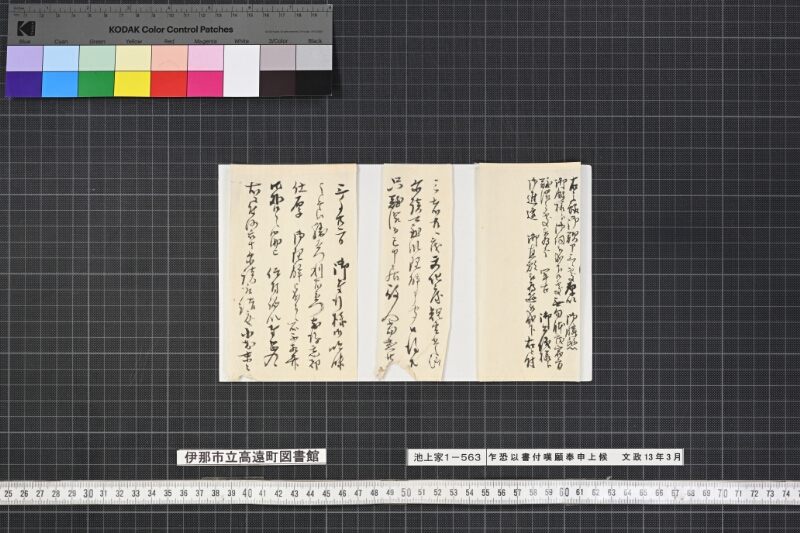
Task: Click the 'Yellow' label on the chart
Action: 134,42
